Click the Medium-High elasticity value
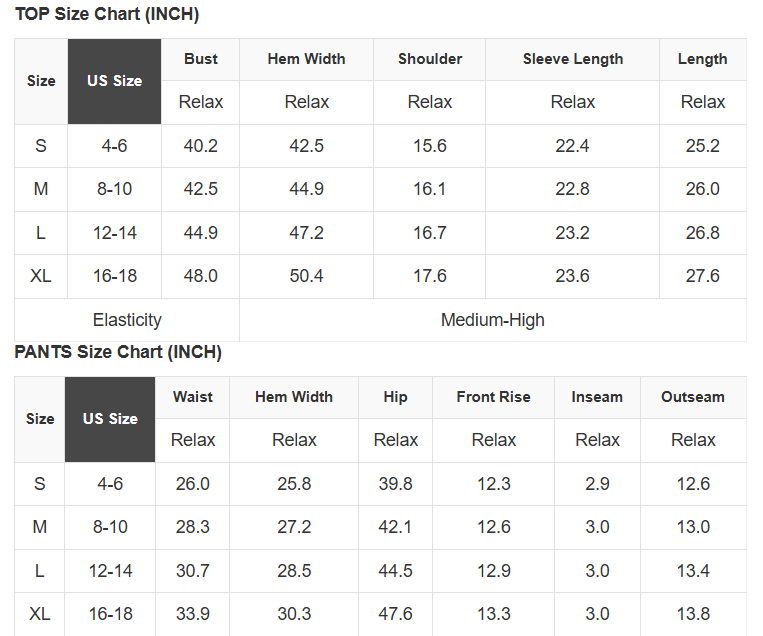Viewport: 763px width, 636px height. point(493,320)
